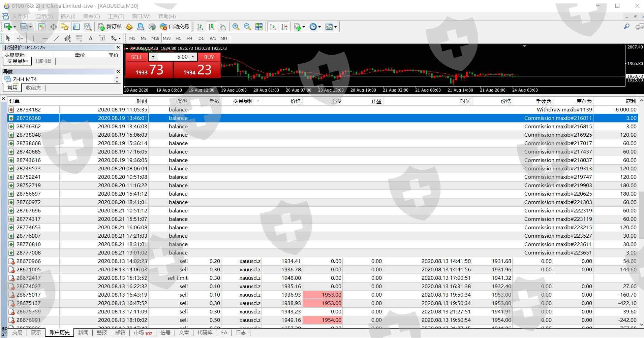
Task: Search using the magnifier icon at top right
Action: 626,27
